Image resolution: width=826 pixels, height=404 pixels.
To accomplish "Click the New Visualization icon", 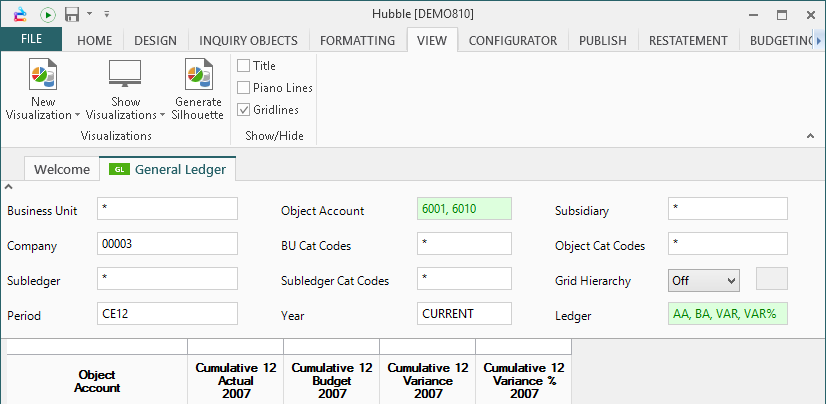I will (43, 76).
